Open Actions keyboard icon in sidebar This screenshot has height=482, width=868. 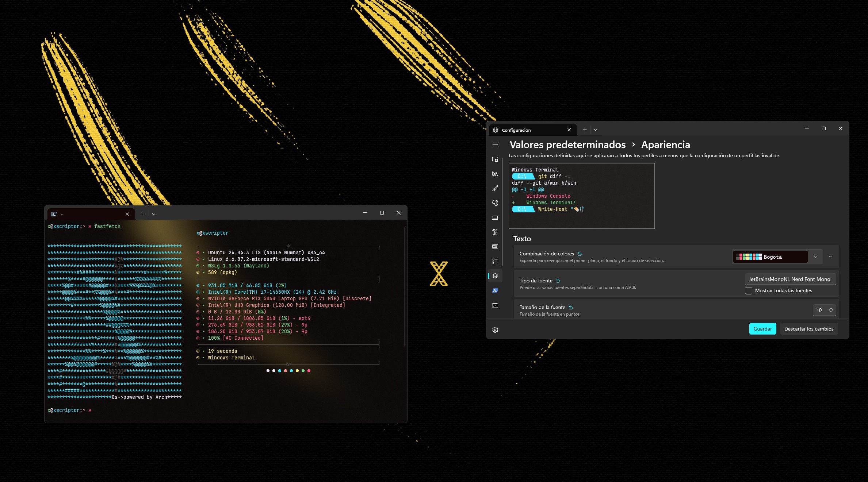pos(495,247)
